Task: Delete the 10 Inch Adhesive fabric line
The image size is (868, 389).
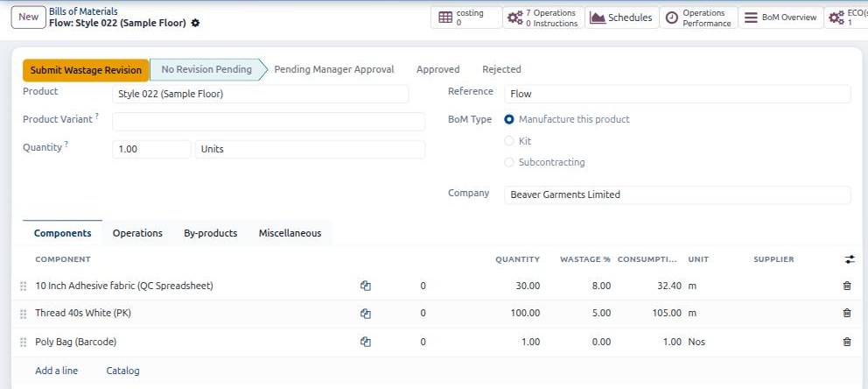Action: [x=846, y=286]
